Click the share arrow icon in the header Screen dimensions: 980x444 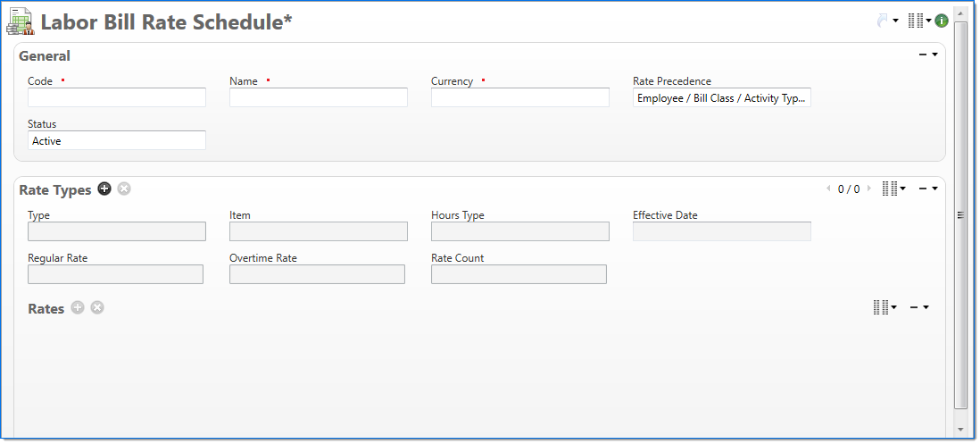point(884,21)
